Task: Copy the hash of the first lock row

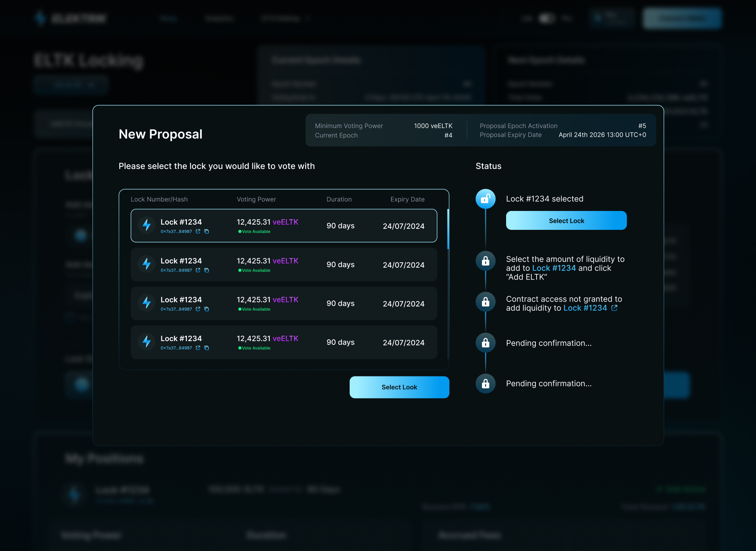Action: (206, 231)
